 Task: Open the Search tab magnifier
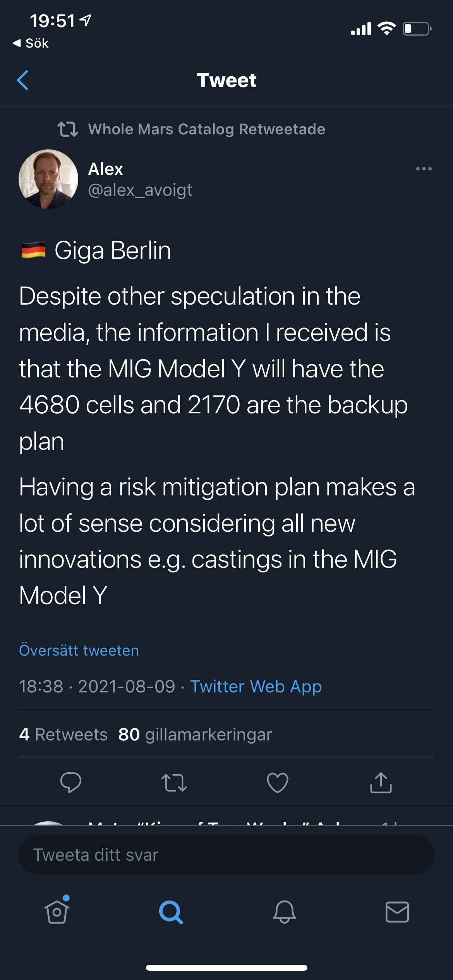pos(171,912)
